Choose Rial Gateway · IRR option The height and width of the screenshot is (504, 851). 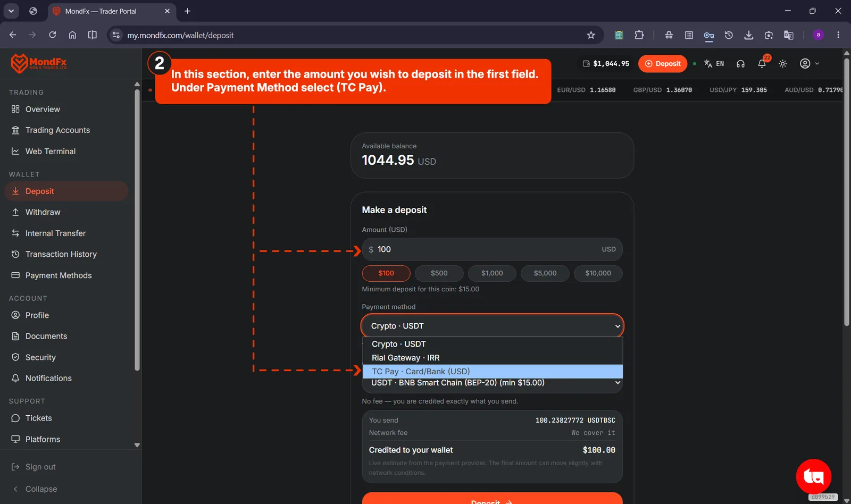pos(493,358)
